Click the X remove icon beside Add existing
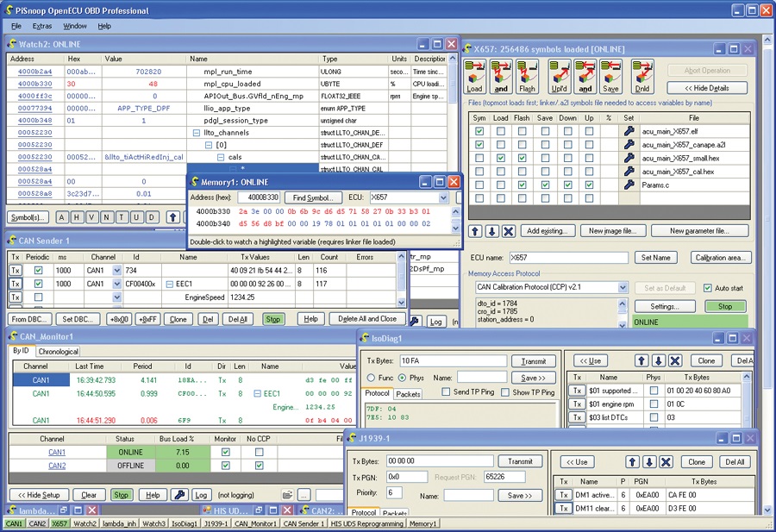This screenshot has width=776, height=532. coord(508,231)
